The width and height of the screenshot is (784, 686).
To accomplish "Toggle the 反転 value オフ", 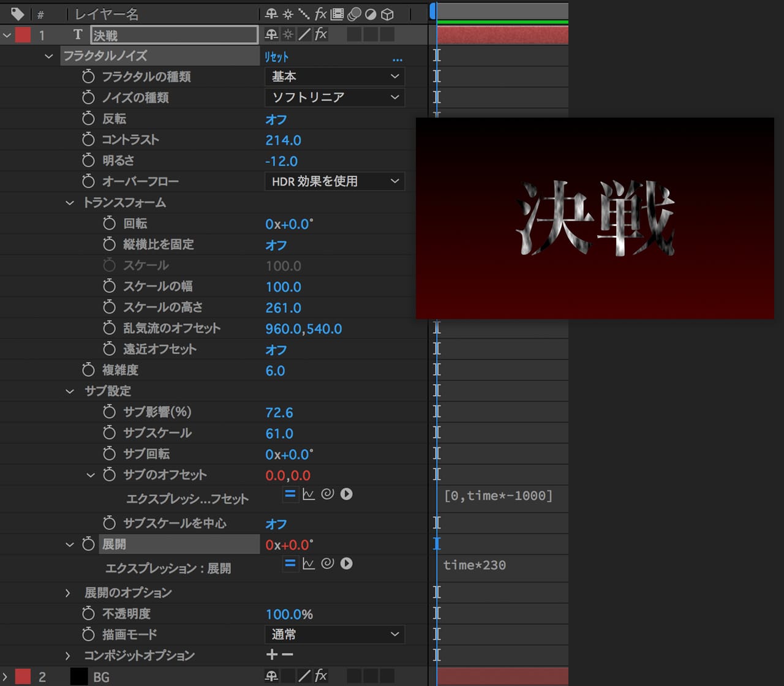I will 276,119.
